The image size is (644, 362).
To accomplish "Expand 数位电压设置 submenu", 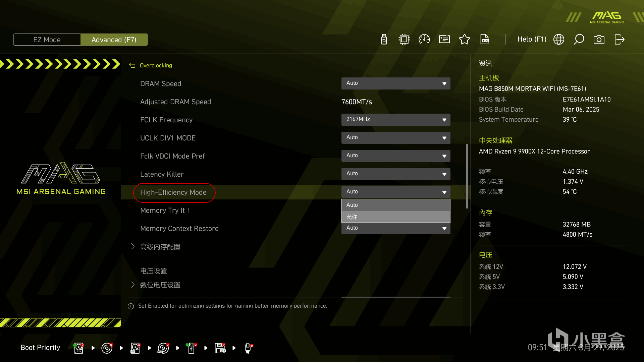I will pos(160,285).
